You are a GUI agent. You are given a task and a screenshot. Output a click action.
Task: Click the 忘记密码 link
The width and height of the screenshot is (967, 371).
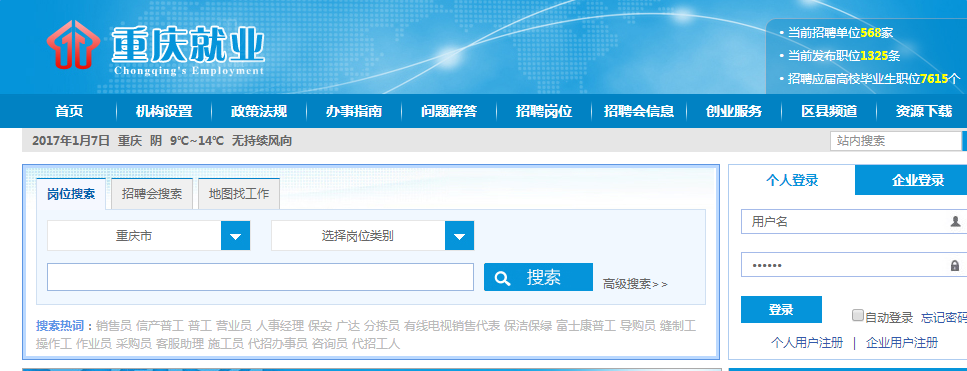(x=944, y=318)
